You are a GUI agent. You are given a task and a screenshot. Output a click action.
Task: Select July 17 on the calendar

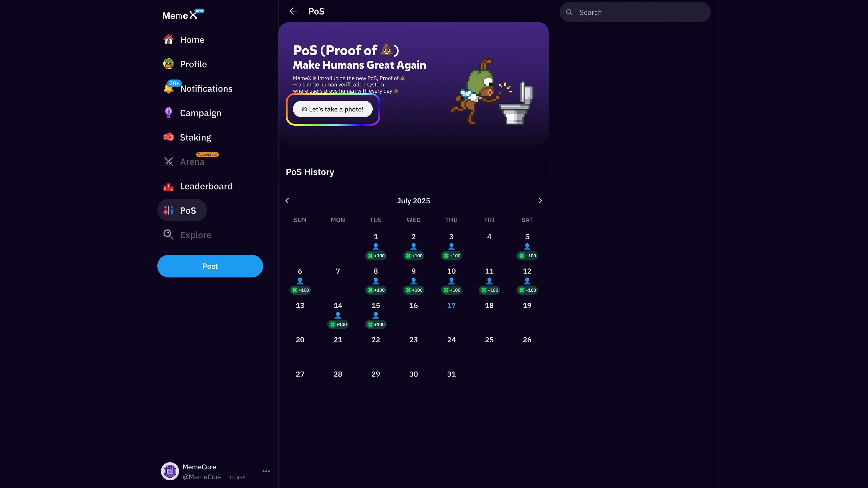coord(451,305)
